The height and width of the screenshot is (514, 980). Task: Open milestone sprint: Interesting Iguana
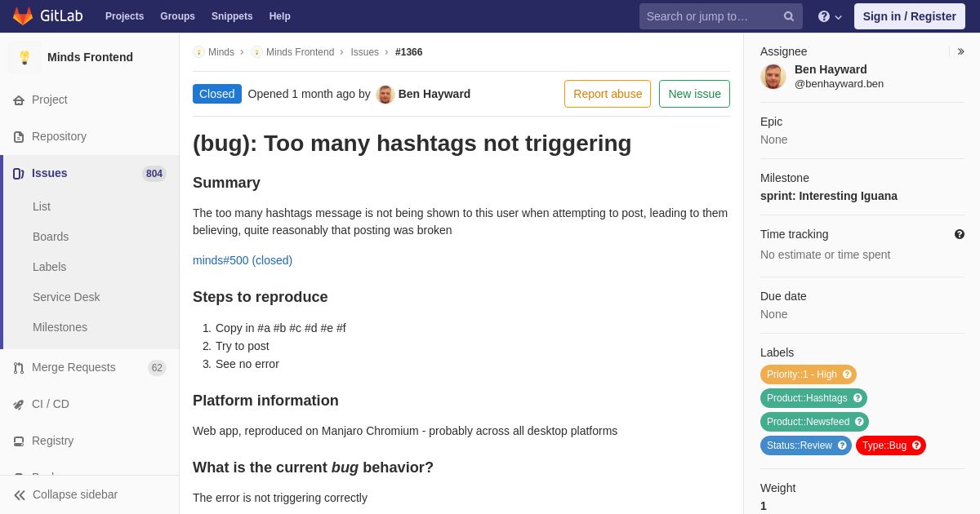tap(829, 196)
